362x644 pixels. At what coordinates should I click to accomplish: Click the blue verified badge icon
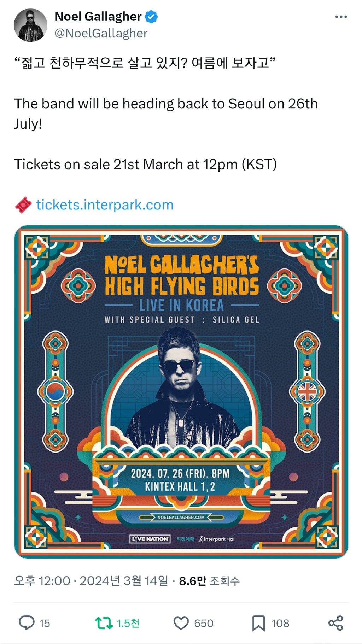(x=151, y=17)
